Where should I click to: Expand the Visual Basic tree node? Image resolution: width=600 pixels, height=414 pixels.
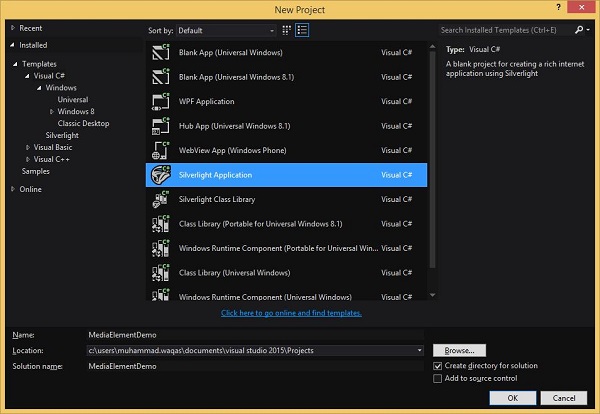pos(29,147)
